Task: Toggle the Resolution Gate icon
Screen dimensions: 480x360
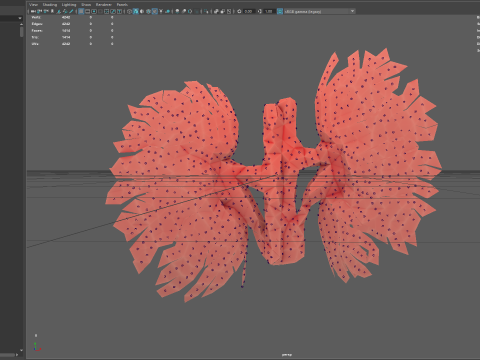Action: click(x=94, y=11)
